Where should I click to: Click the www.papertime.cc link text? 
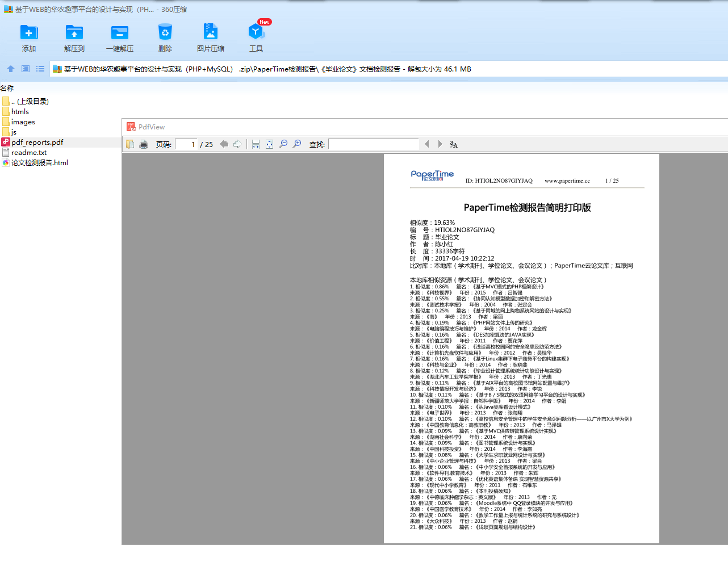point(567,181)
